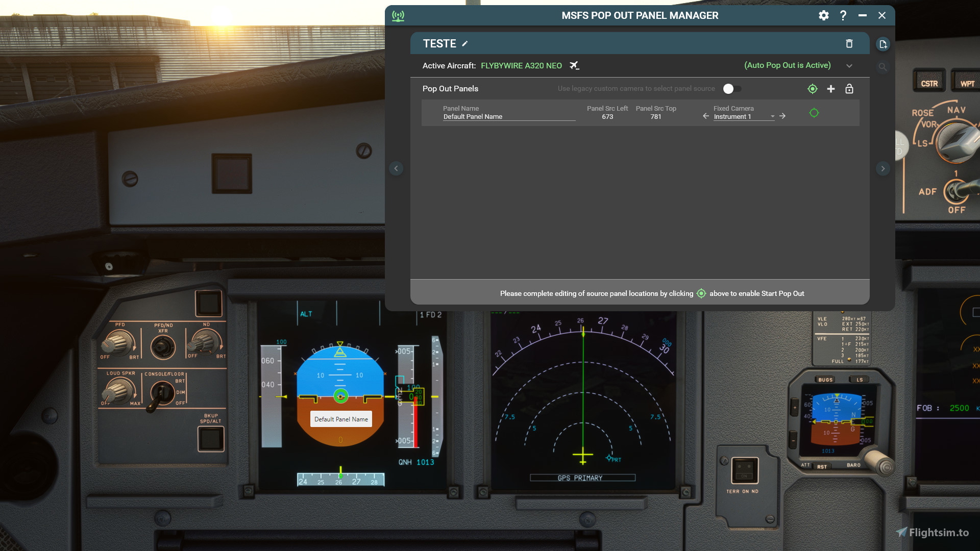Click the green panel source selection icon
980x551 pixels.
coord(813,89)
